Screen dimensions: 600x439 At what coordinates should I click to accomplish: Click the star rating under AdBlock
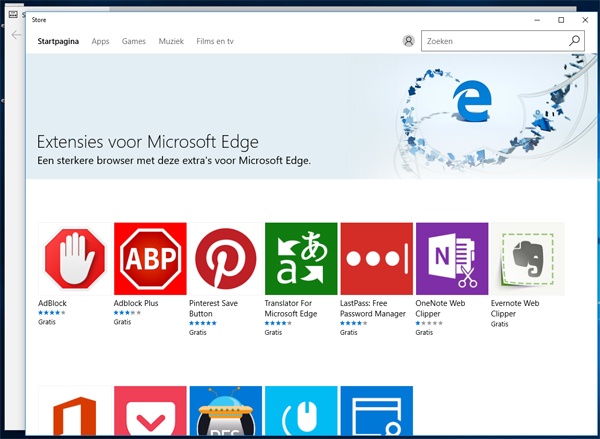point(52,313)
